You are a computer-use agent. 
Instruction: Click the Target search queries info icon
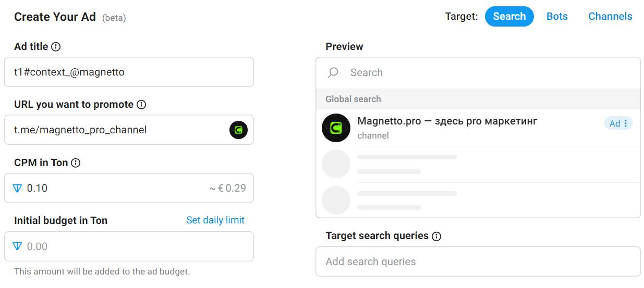pyautogui.click(x=436, y=236)
